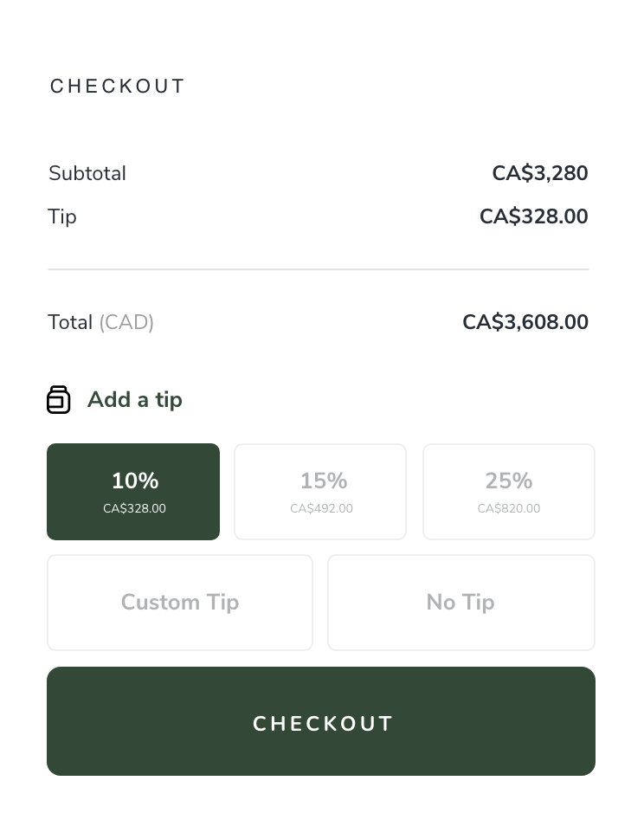Click the grey (CAD) currency text

[126, 322]
